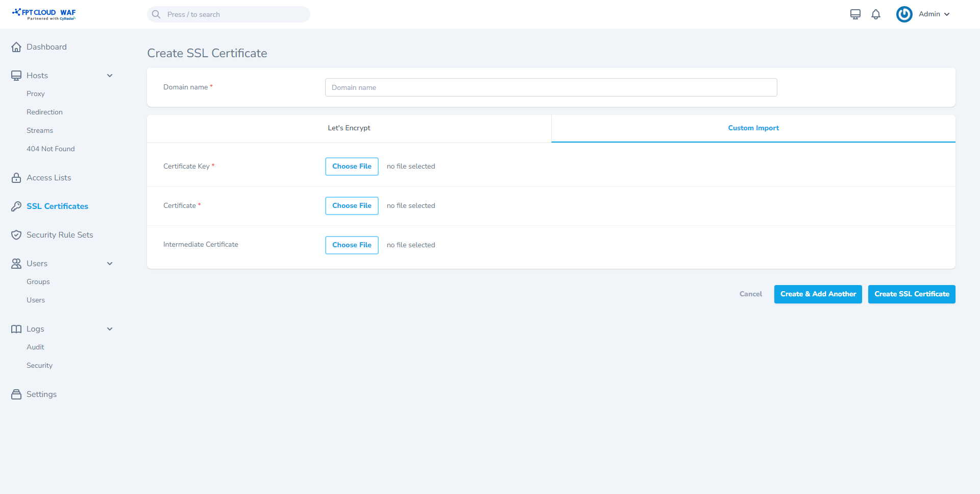The height and width of the screenshot is (494, 980).
Task: Choose a file for Certificate Key
Action: coord(352,167)
